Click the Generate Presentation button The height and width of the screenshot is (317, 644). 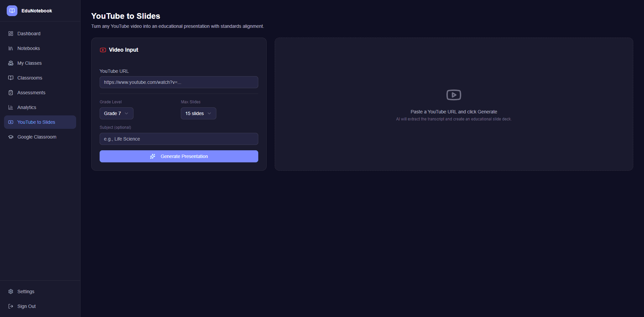coord(179,156)
